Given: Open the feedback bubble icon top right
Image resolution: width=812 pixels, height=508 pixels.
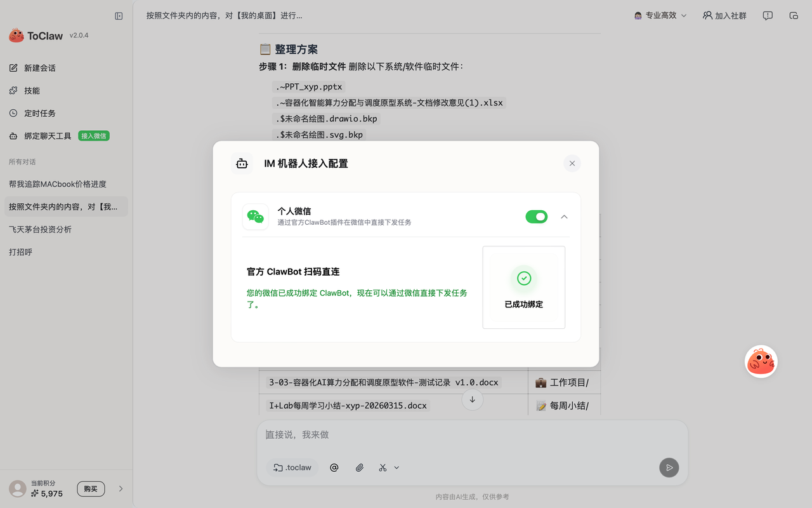Looking at the screenshot, I should [768, 15].
